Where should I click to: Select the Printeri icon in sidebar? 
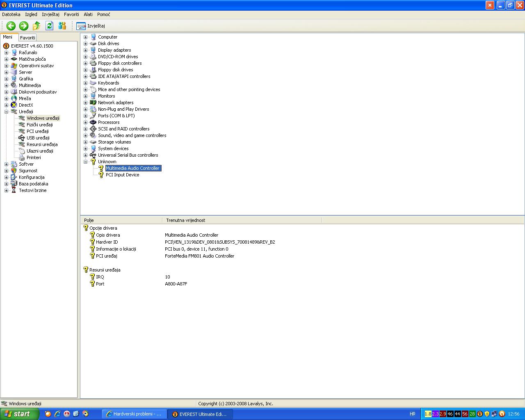coord(22,157)
